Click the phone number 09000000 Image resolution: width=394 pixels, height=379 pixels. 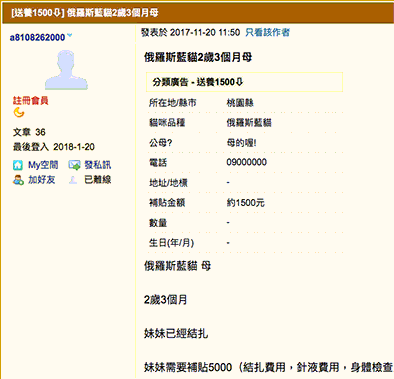(x=247, y=162)
